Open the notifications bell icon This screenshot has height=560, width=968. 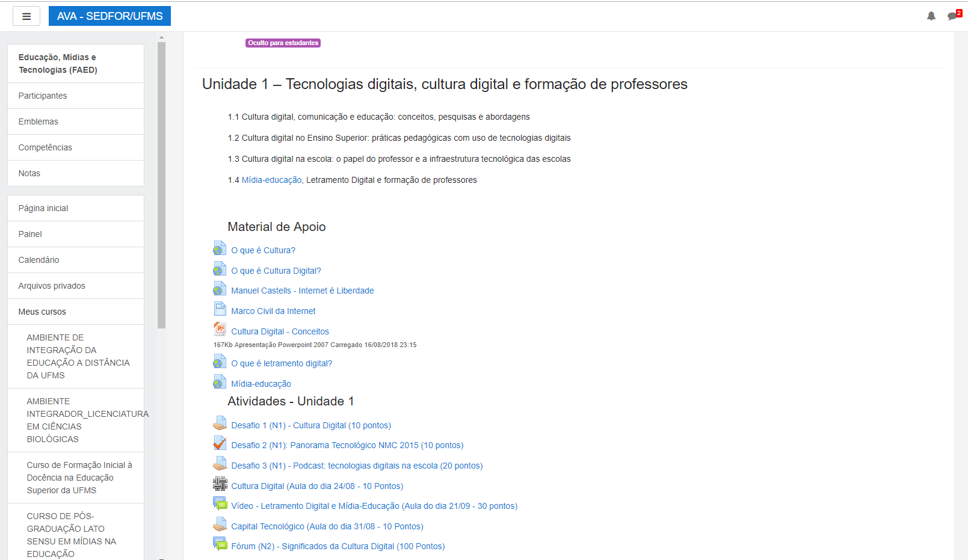click(x=931, y=16)
